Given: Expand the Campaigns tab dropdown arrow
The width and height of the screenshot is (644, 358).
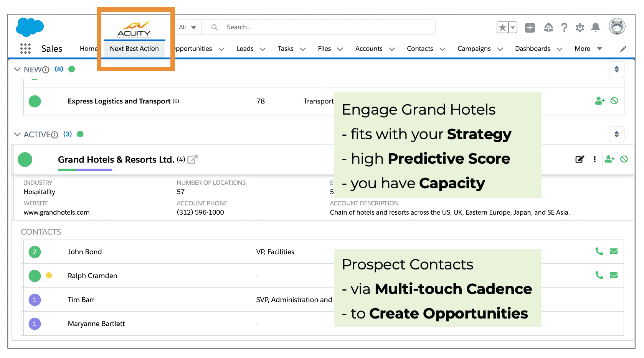Looking at the screenshot, I should (x=500, y=49).
